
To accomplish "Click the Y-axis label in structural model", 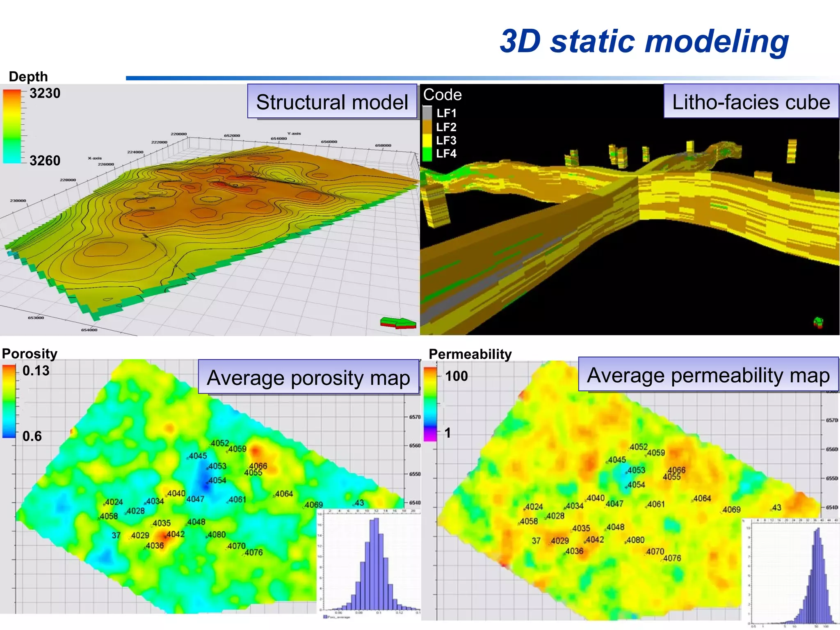I will (294, 134).
